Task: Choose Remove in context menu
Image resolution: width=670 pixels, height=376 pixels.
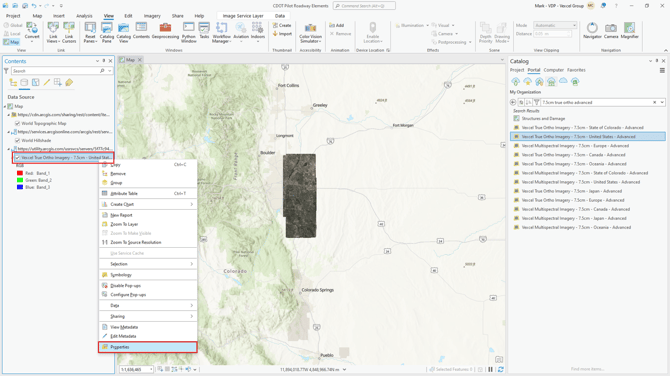Action: (148, 173)
